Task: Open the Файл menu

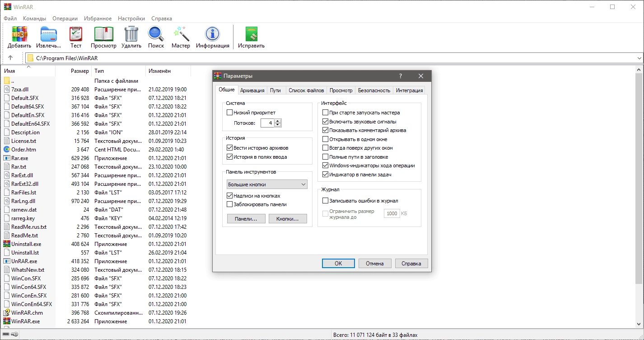Action: (x=10, y=19)
